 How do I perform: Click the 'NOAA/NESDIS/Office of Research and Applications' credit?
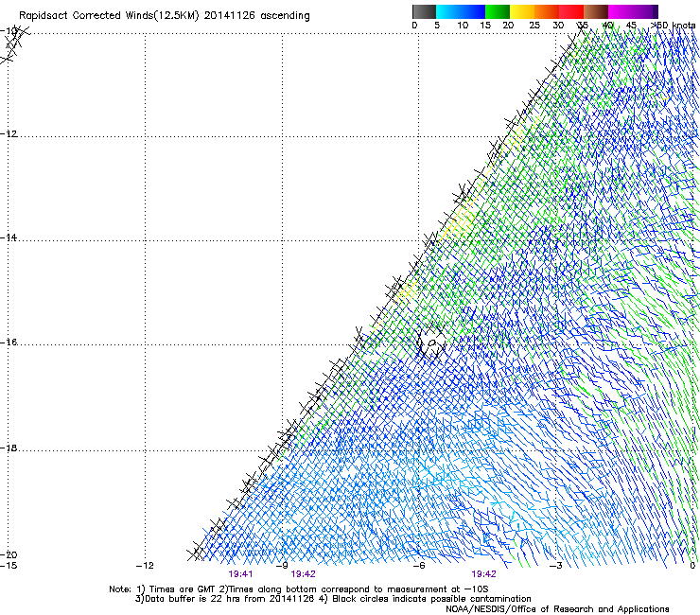click(557, 609)
